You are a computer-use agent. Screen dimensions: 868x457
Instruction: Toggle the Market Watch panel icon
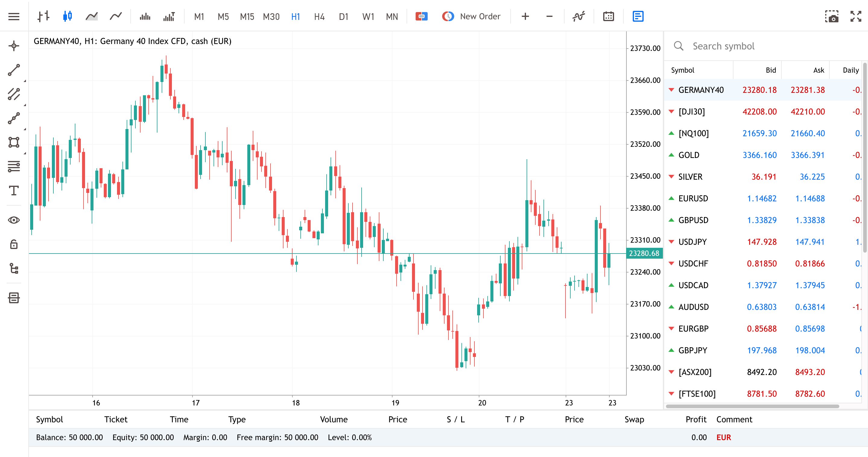tap(638, 16)
